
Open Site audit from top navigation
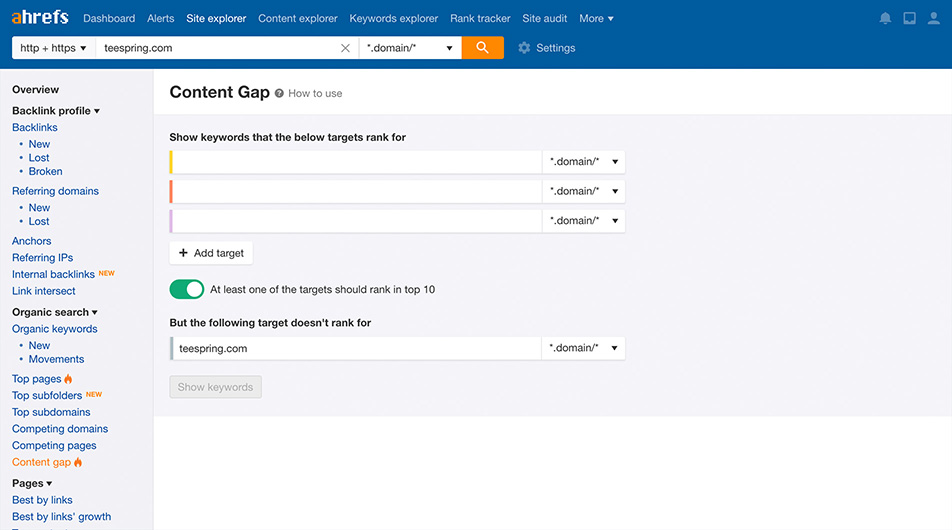(x=545, y=18)
